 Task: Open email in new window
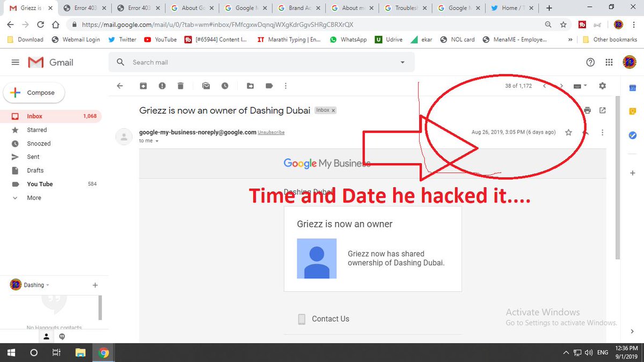pos(603,110)
